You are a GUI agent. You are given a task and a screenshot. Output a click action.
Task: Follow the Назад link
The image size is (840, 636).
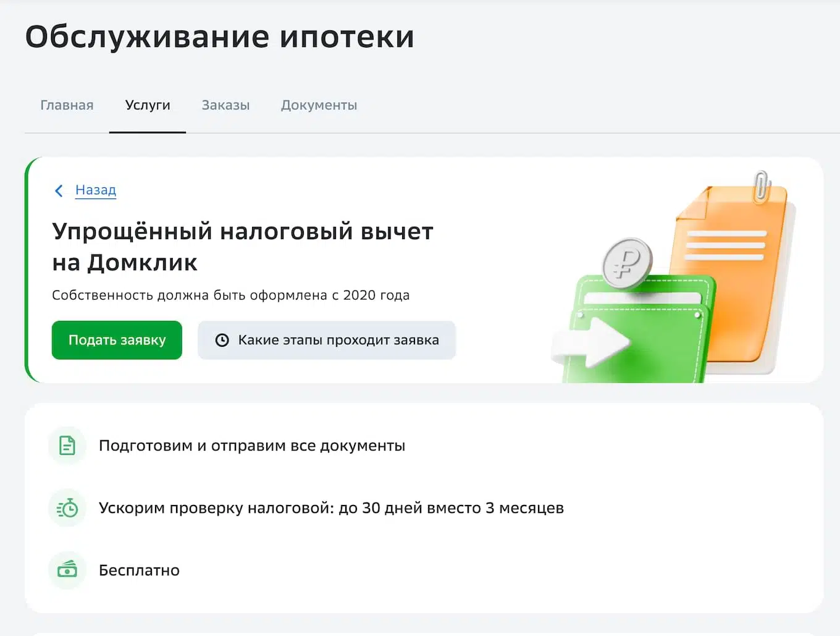click(96, 190)
